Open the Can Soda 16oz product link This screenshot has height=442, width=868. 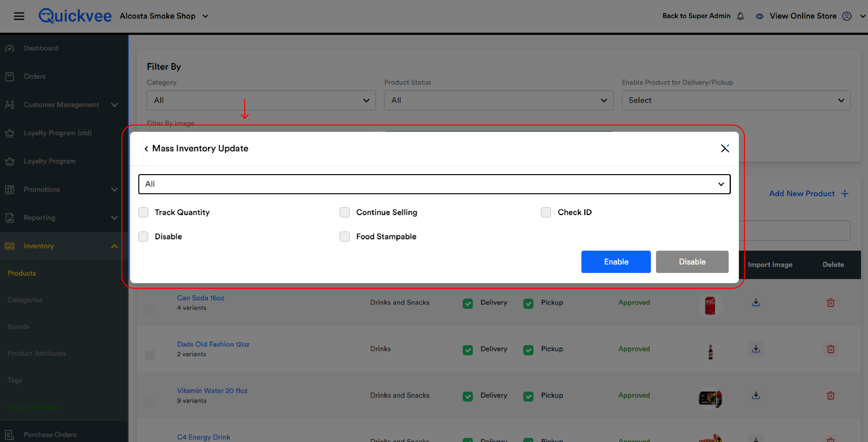tap(201, 298)
